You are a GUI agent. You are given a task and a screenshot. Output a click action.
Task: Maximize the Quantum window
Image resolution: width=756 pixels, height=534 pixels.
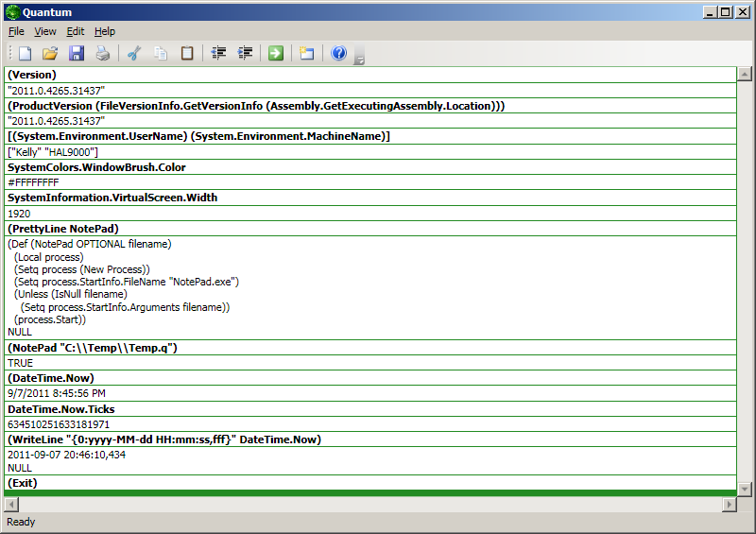726,12
